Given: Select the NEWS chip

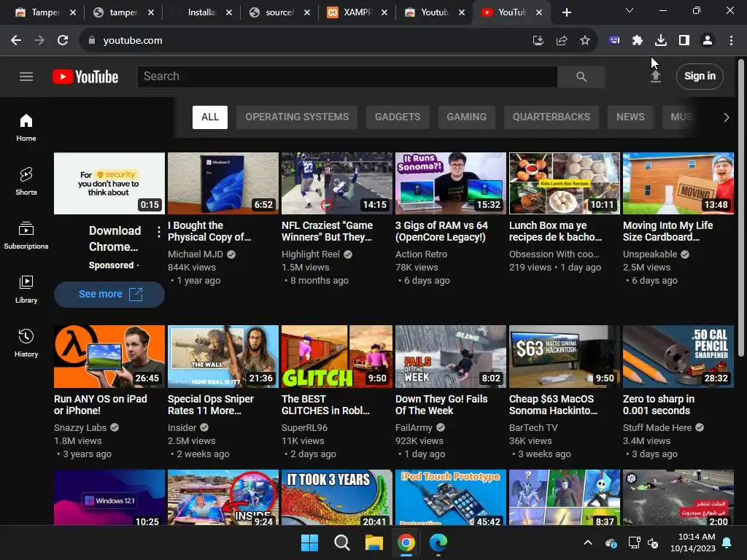Looking at the screenshot, I should point(630,117).
